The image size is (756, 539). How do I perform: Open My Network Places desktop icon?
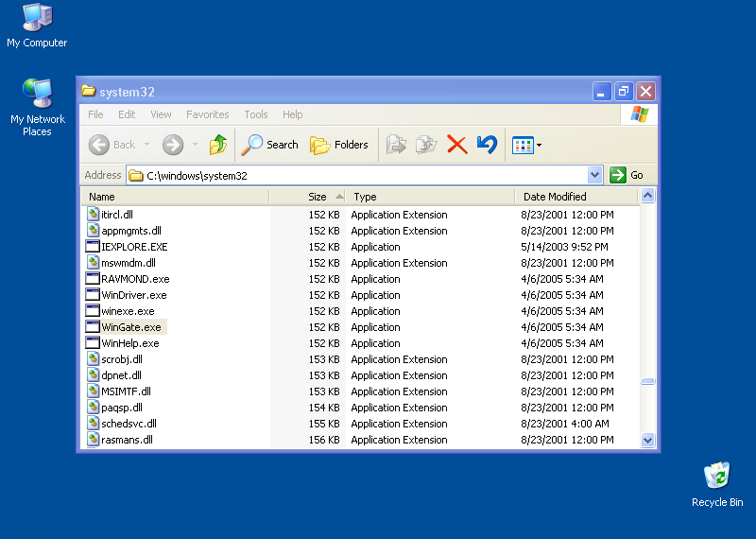pyautogui.click(x=37, y=107)
